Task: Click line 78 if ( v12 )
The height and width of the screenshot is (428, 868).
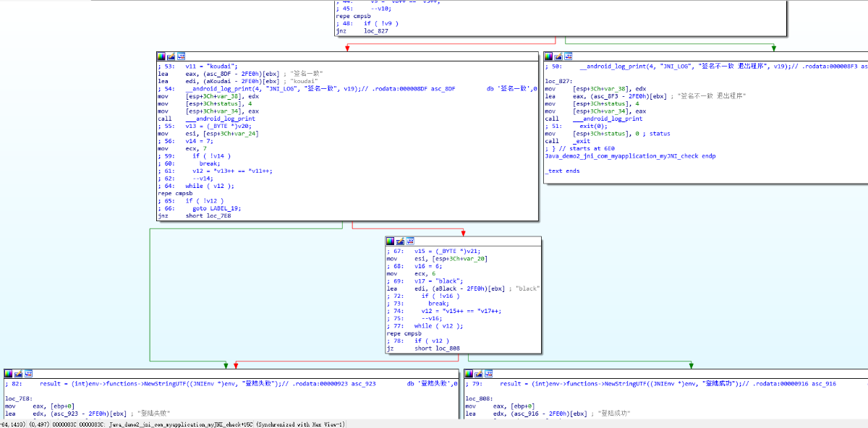Action: [418, 341]
